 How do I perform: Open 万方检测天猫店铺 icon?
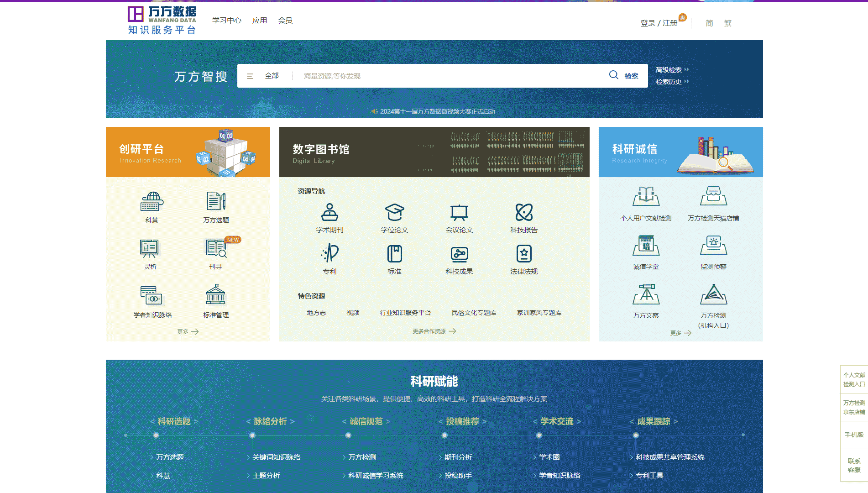coord(713,196)
